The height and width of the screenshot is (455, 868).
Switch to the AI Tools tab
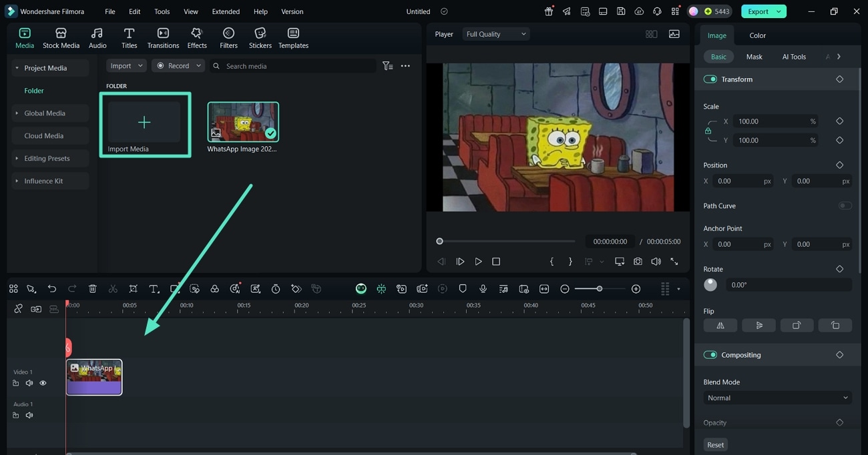[794, 57]
